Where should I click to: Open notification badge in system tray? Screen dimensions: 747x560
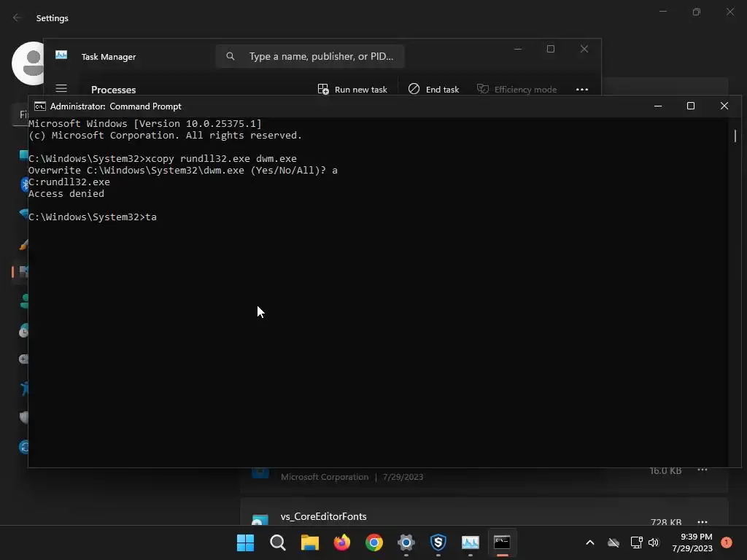727,542
